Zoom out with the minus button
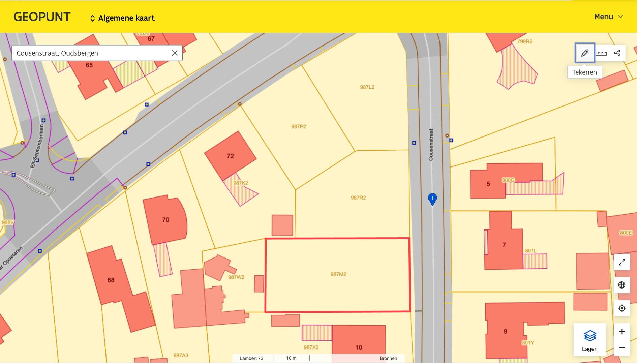Screen dimensions: 637x364 [622, 348]
